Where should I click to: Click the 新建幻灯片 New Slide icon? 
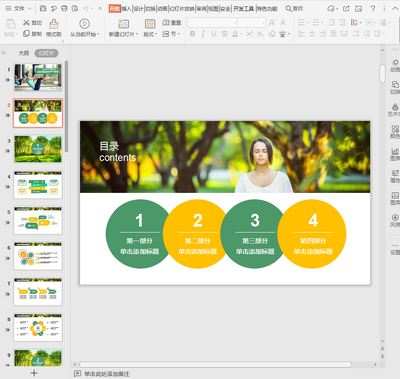123,24
